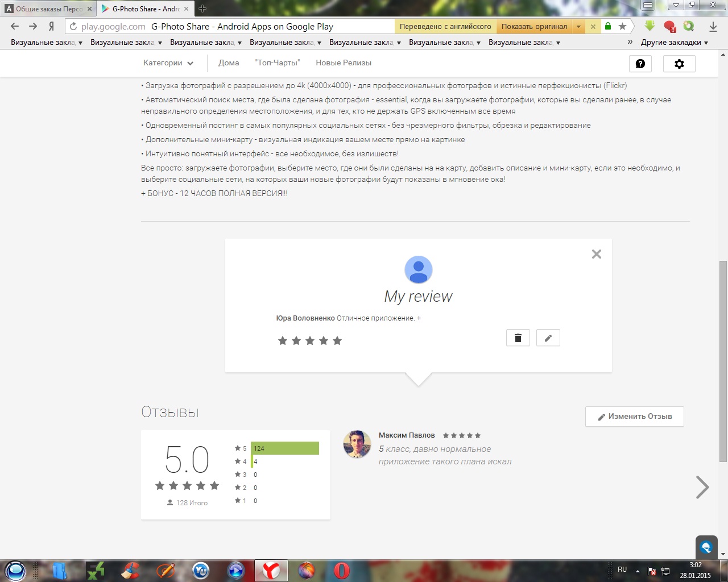This screenshot has width=728, height=582.
Task: Click the large 5.0 average rating
Action: [187, 459]
